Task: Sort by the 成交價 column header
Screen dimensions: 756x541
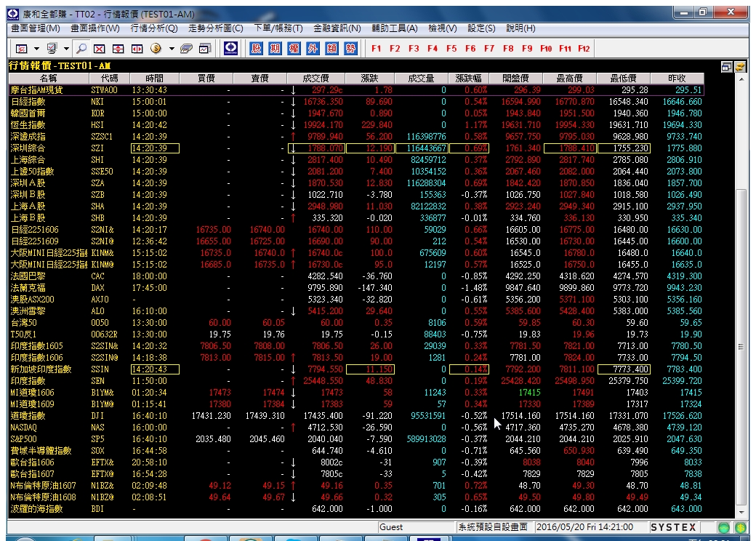Action: 315,78
